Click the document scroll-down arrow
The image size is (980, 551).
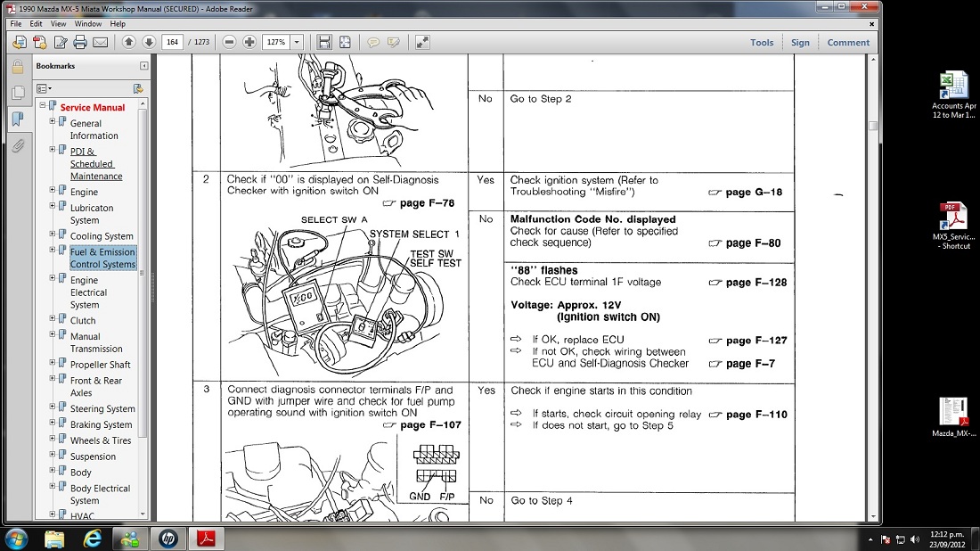[873, 516]
